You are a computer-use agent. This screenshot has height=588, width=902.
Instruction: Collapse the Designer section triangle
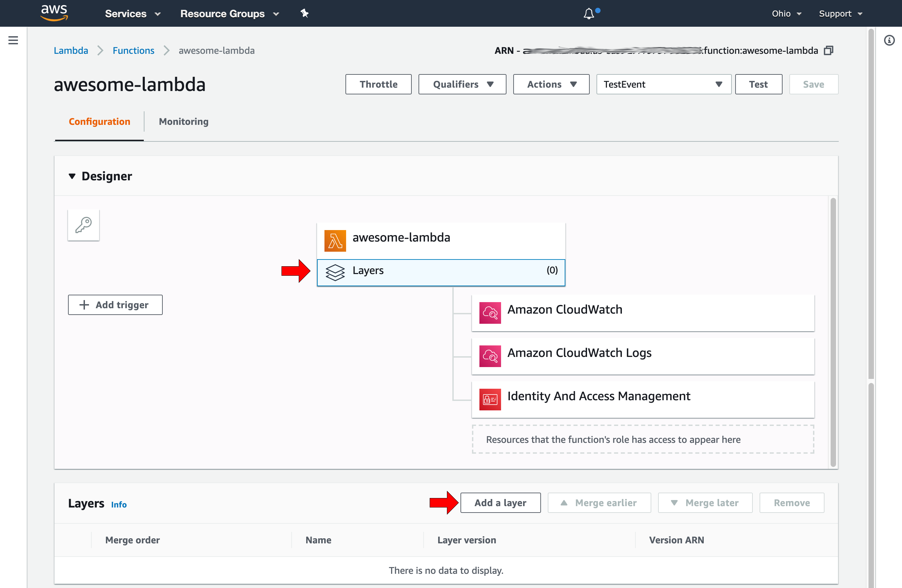pyautogui.click(x=72, y=176)
